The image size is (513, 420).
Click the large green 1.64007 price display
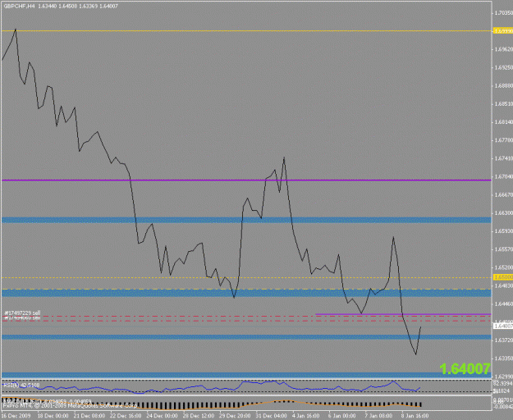tap(465, 369)
